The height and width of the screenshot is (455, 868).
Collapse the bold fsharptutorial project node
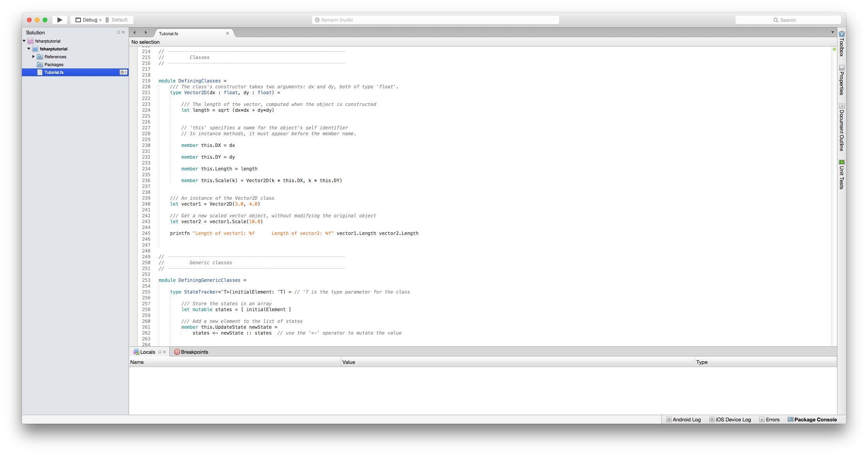coord(29,49)
